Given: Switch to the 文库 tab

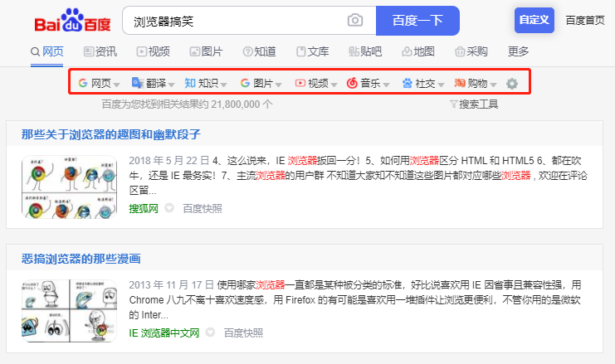Looking at the screenshot, I should [313, 51].
